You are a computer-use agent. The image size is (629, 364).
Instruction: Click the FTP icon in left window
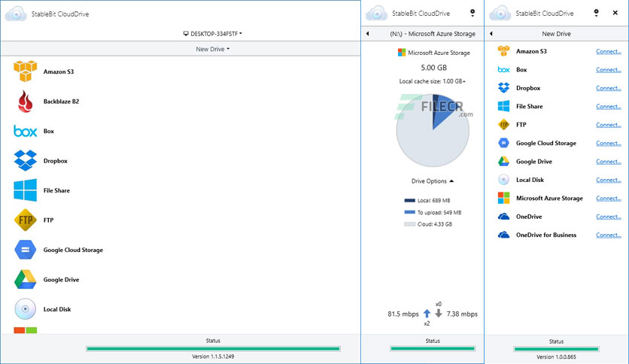point(26,220)
